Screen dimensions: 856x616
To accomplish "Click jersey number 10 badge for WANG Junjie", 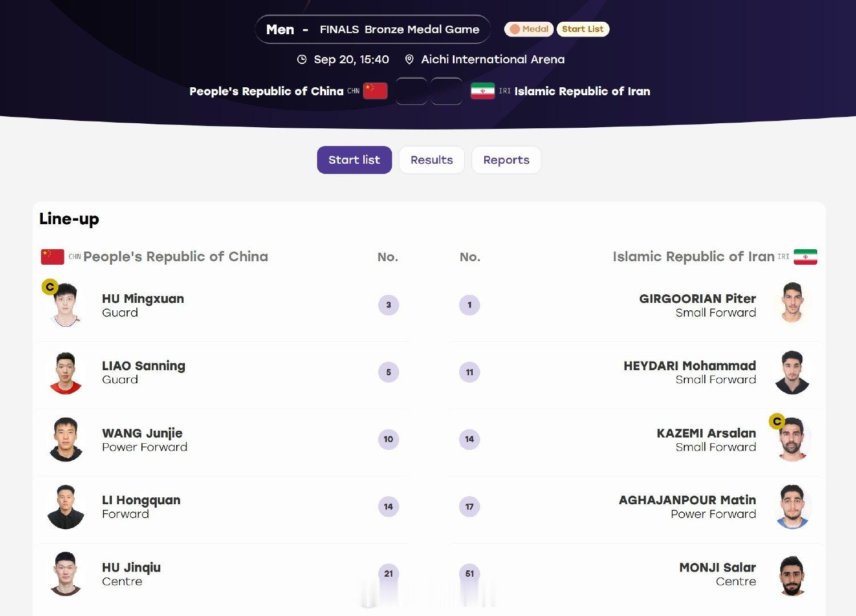I will pos(388,439).
